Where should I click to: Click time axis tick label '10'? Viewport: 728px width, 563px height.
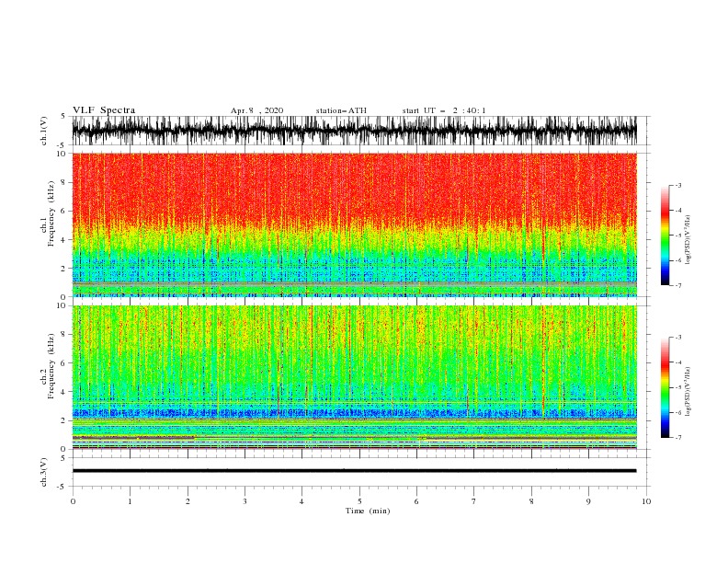pyautogui.click(x=646, y=501)
